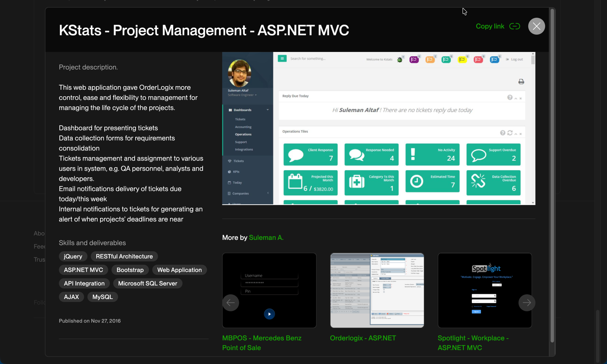Click the green hamburger menu icon

click(282, 59)
